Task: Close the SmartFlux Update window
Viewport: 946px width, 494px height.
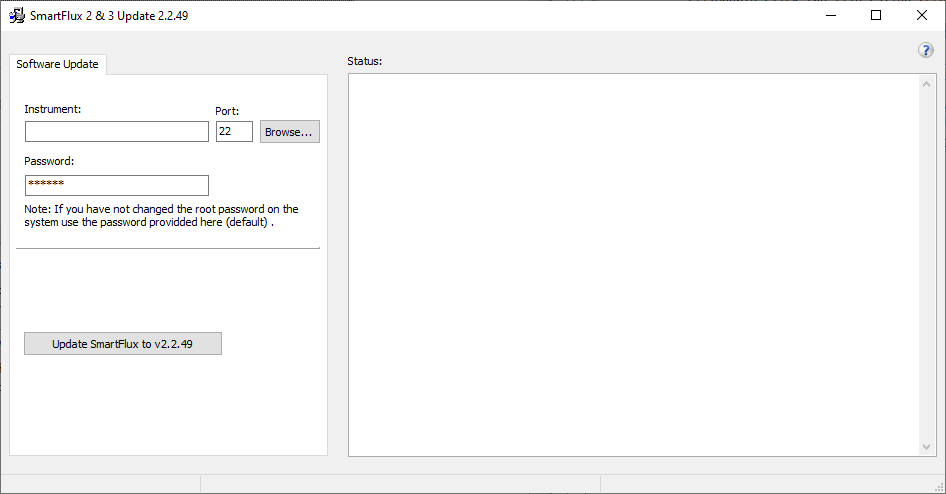Action: pos(922,16)
